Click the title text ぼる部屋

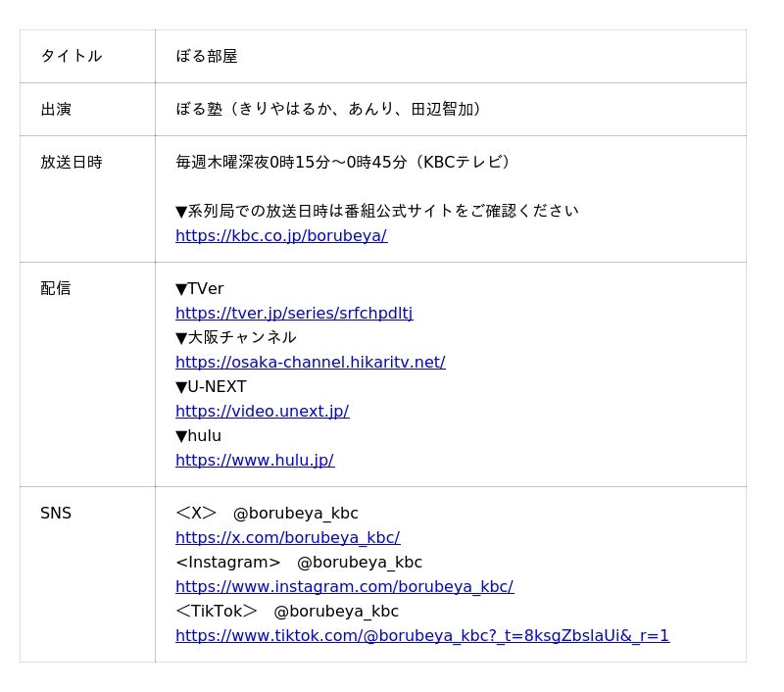(207, 56)
